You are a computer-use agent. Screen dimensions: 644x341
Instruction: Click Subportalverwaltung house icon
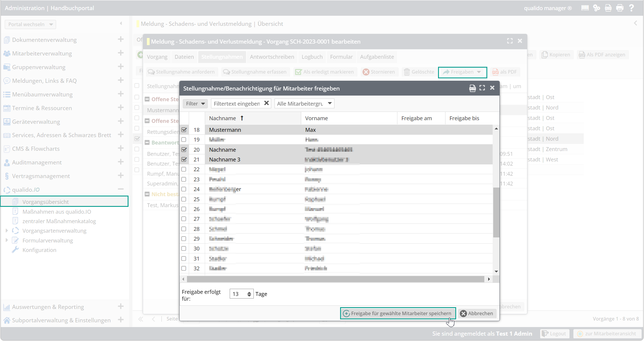click(7, 320)
